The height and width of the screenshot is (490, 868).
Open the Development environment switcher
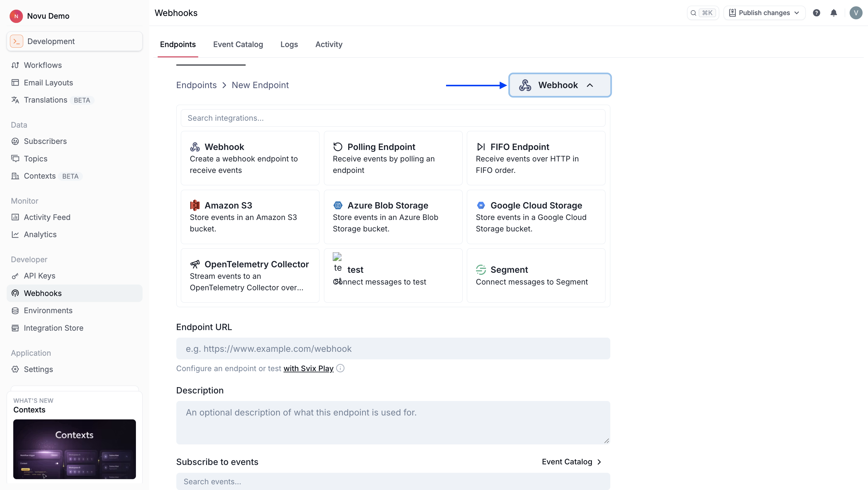coord(74,41)
